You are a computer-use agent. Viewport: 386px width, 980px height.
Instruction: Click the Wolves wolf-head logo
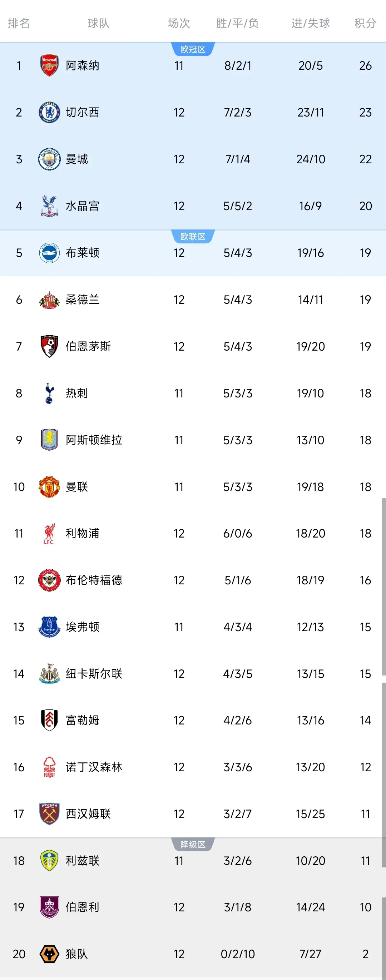[49, 954]
